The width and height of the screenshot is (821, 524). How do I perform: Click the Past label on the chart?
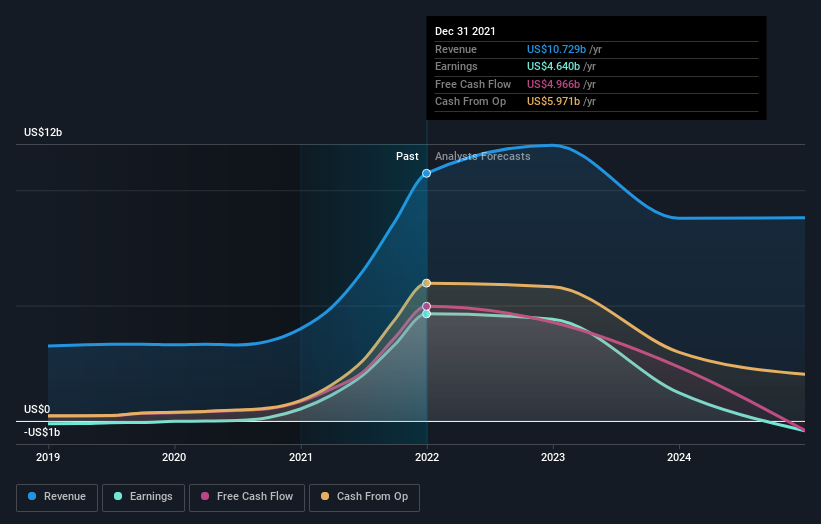[x=407, y=156]
